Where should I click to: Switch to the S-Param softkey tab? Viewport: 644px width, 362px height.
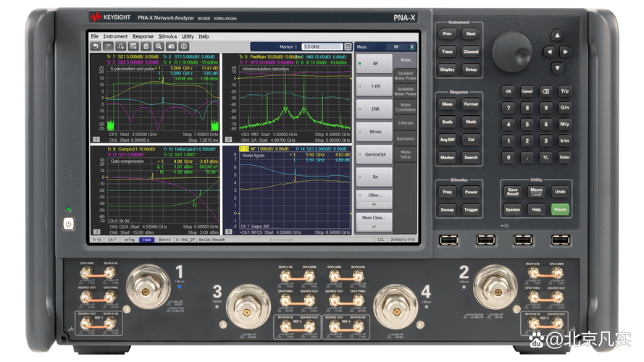[406, 123]
